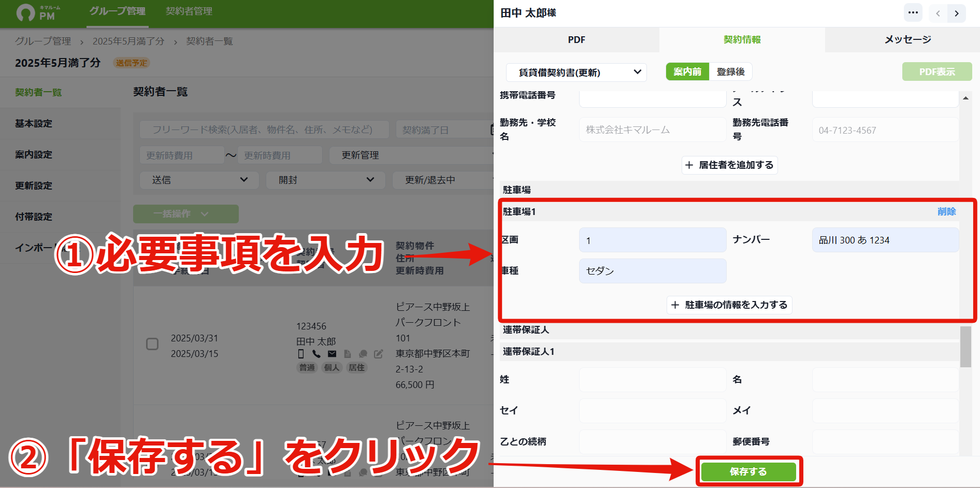The height and width of the screenshot is (488, 980).
Task: Click the 居住 tag on 田中 太郎 row
Action: 357,367
